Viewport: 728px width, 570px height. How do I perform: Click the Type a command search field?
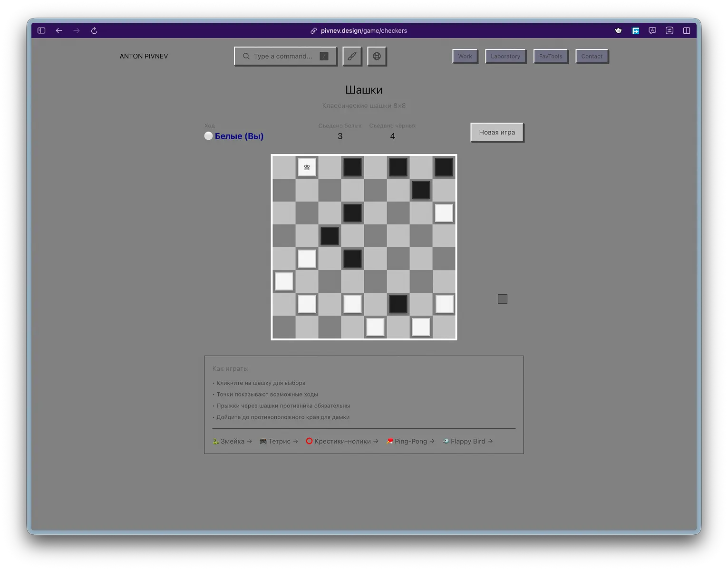285,56
